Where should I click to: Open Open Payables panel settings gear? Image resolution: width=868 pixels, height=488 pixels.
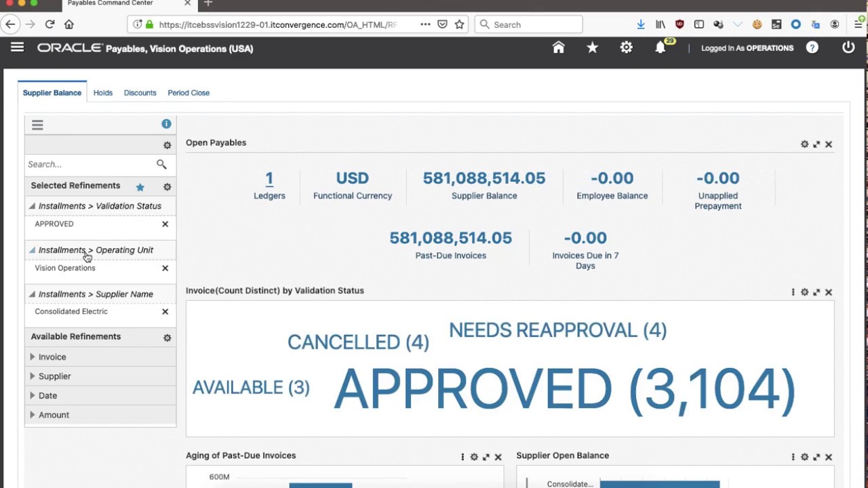804,144
